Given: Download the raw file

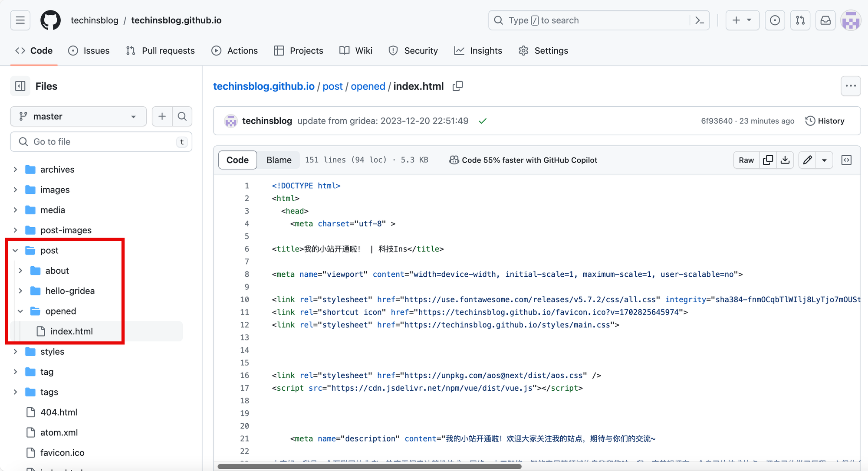Looking at the screenshot, I should pos(785,160).
